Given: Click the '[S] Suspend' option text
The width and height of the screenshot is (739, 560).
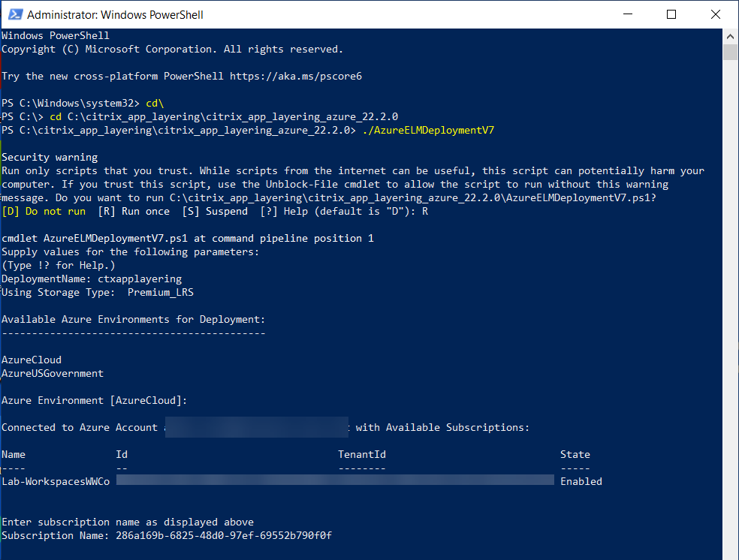Looking at the screenshot, I should tap(215, 212).
